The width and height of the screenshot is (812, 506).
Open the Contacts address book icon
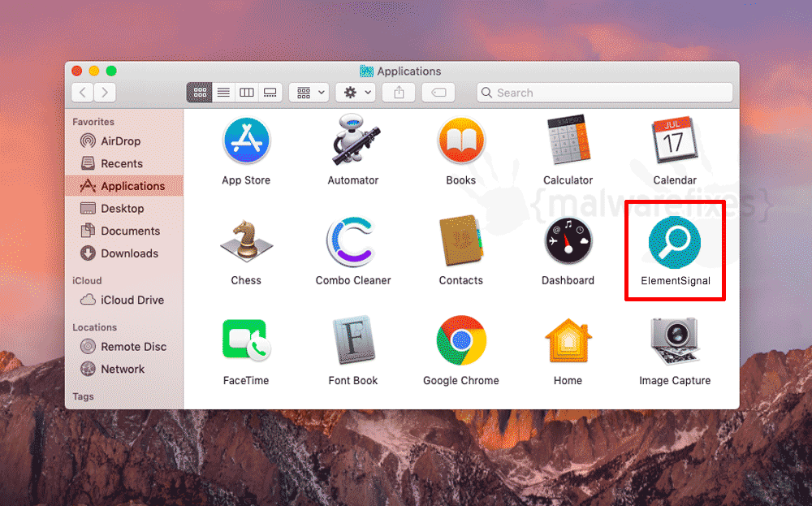(461, 240)
